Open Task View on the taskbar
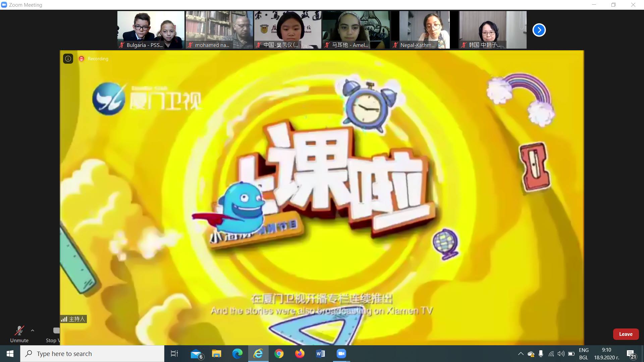Screen dimensions: 644x362 (x=174, y=354)
